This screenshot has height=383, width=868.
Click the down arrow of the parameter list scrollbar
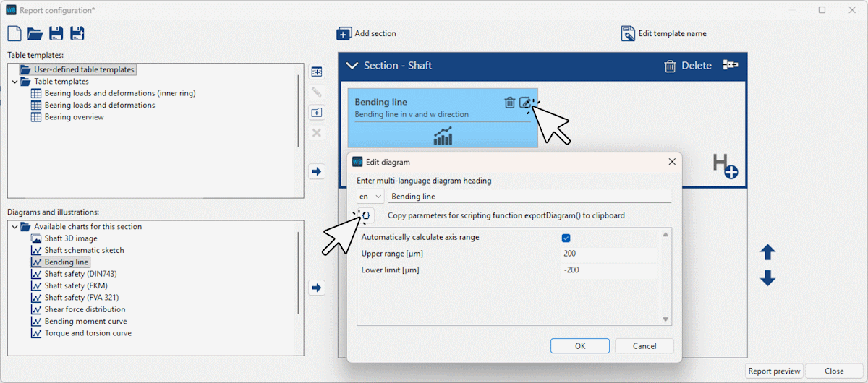(666, 319)
